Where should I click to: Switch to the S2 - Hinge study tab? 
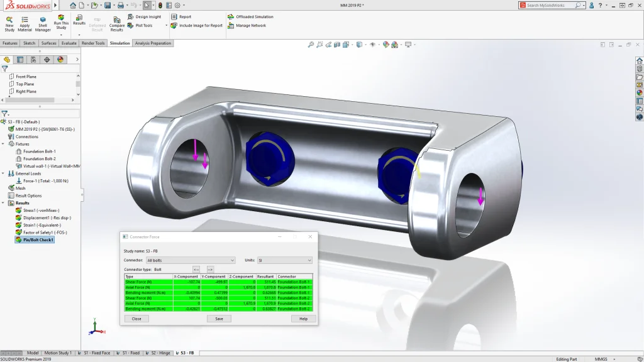pos(157,353)
